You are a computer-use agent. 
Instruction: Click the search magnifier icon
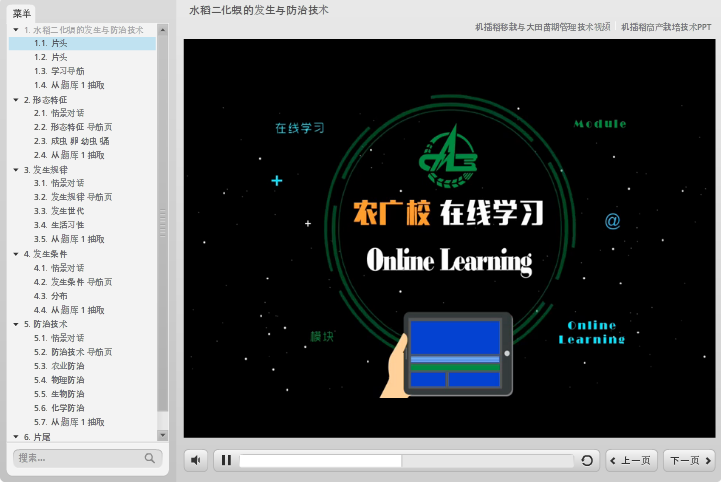(x=150, y=458)
